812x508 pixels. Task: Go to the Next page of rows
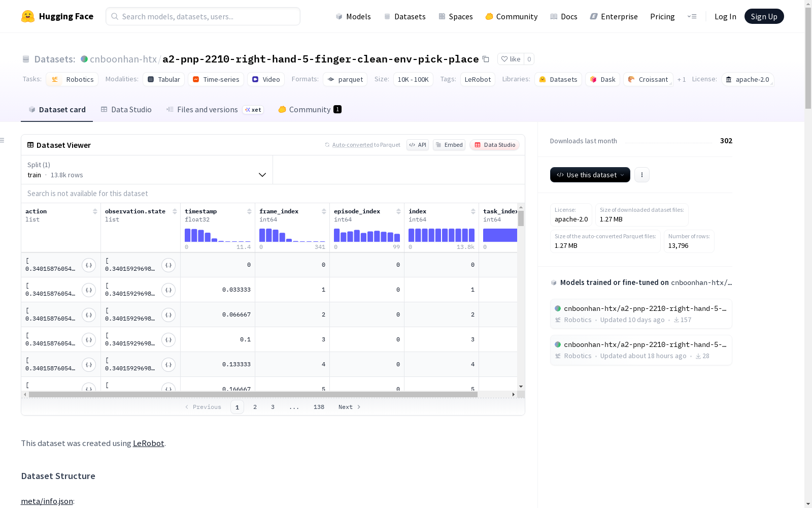(350, 407)
